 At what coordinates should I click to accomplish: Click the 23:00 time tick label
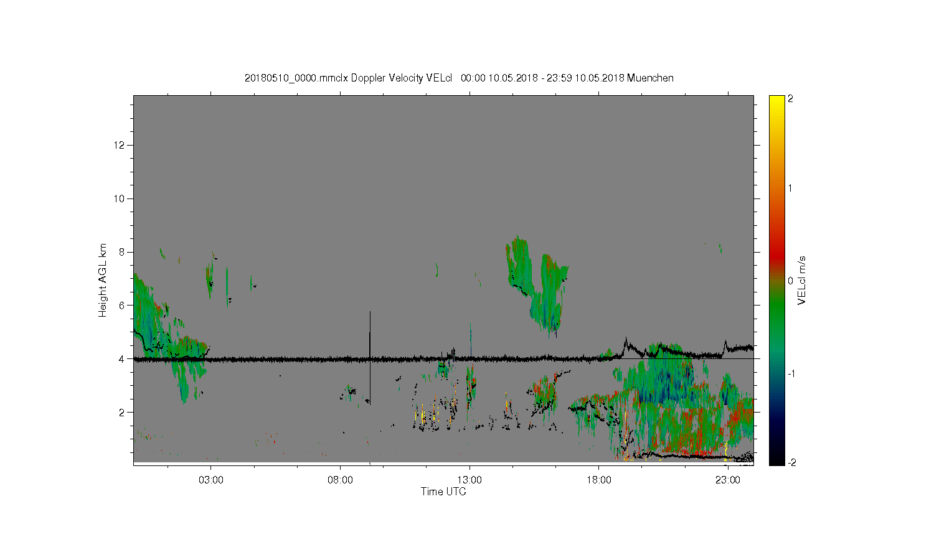click(728, 480)
